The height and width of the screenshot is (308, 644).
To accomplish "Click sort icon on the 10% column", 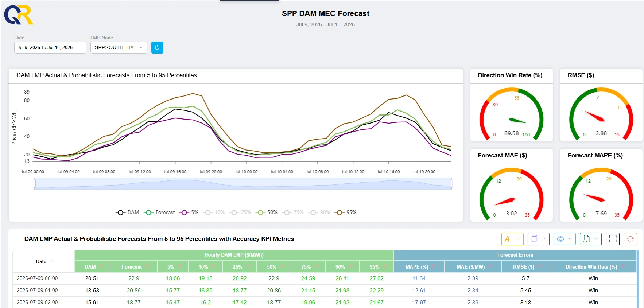I will pyautogui.click(x=214, y=266).
